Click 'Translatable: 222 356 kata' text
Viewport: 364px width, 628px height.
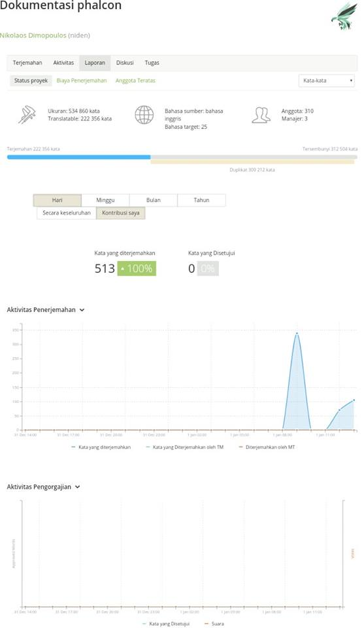pos(80,118)
